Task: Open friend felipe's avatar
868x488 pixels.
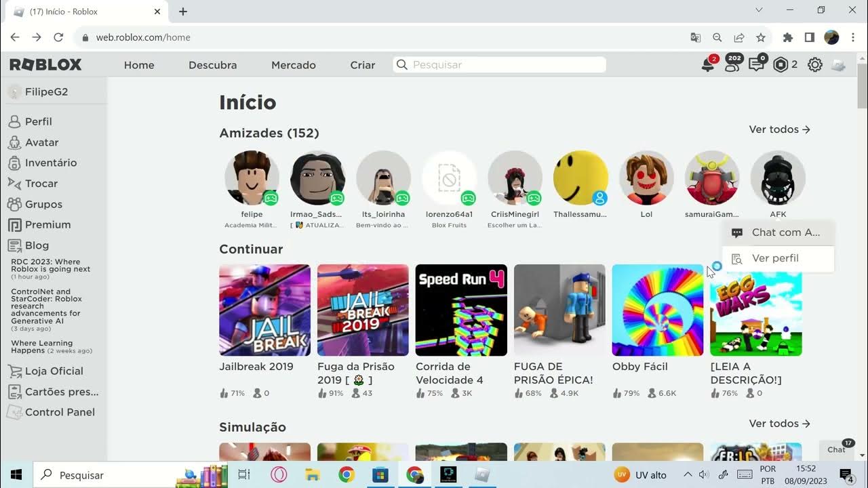Action: click(252, 178)
